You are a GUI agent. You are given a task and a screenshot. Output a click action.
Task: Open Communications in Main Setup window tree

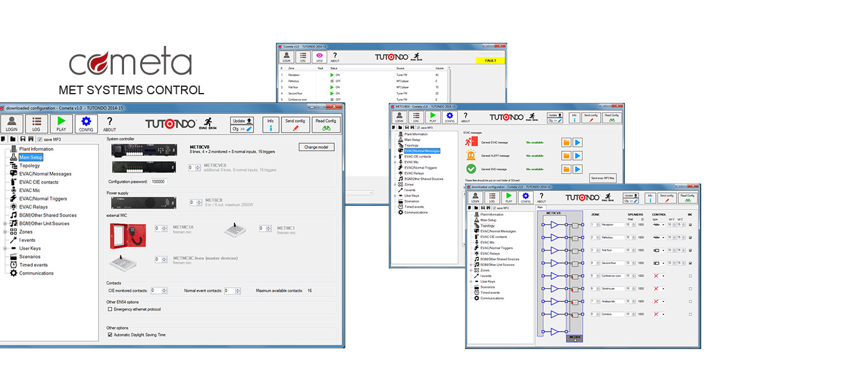point(36,273)
